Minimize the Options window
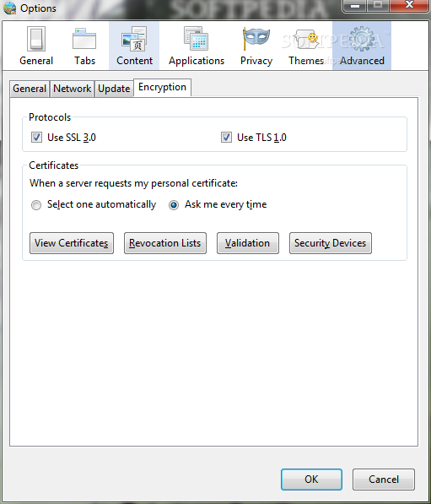This screenshot has height=504, width=431. (355, 5)
